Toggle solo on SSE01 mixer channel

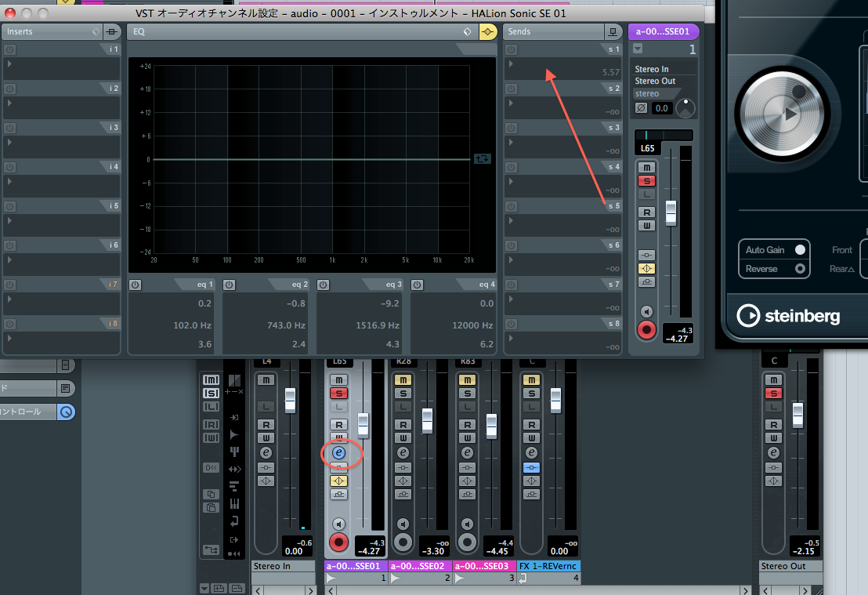pos(338,394)
